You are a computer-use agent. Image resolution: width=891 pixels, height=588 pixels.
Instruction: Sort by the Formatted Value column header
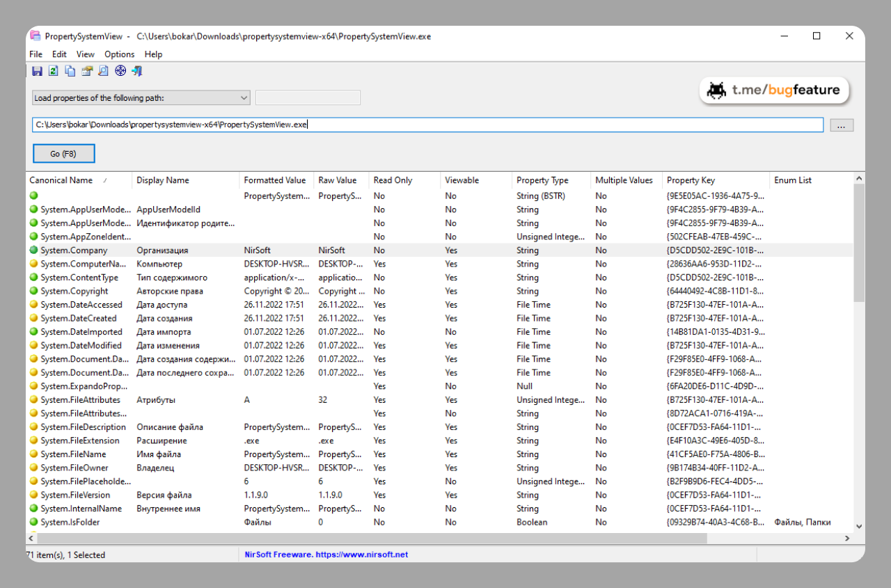click(276, 180)
